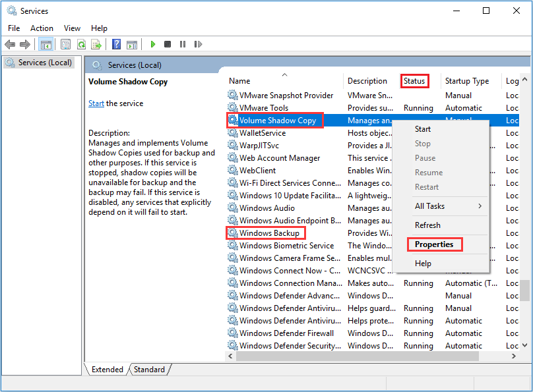Choose Properties in the context menu
This screenshot has width=533, height=392.
(x=434, y=244)
